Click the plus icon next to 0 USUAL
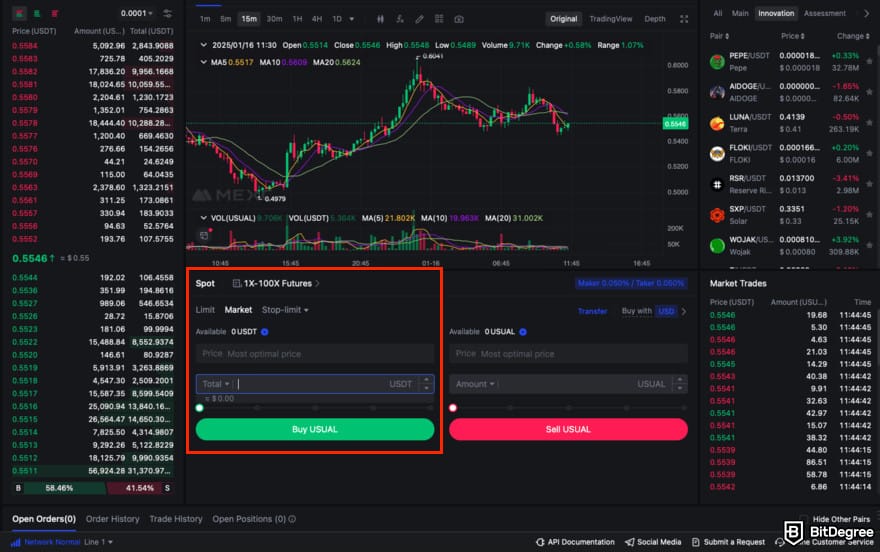880x552 pixels. click(x=522, y=332)
